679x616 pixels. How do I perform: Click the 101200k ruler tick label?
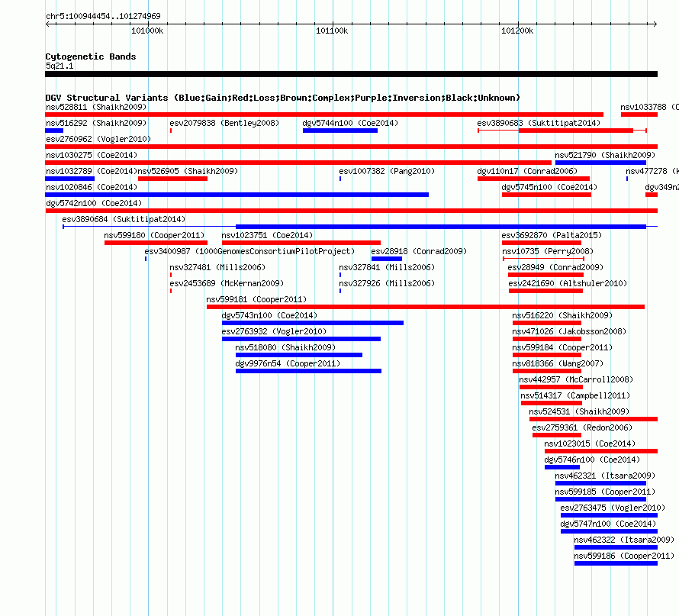coord(517,31)
